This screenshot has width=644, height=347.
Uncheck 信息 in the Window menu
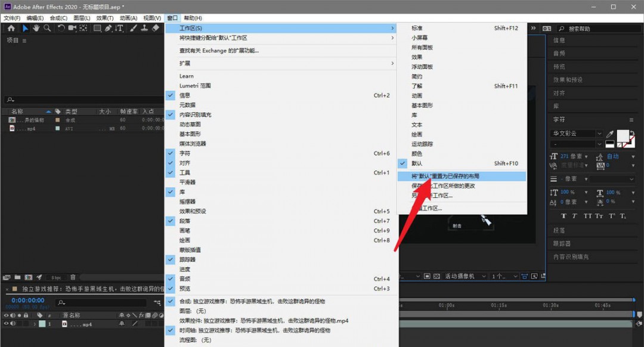(185, 95)
